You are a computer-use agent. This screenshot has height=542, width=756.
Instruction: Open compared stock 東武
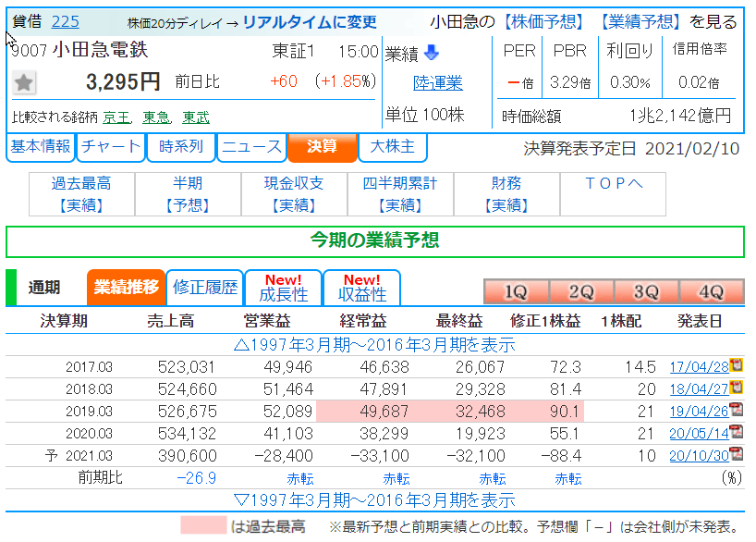click(196, 117)
